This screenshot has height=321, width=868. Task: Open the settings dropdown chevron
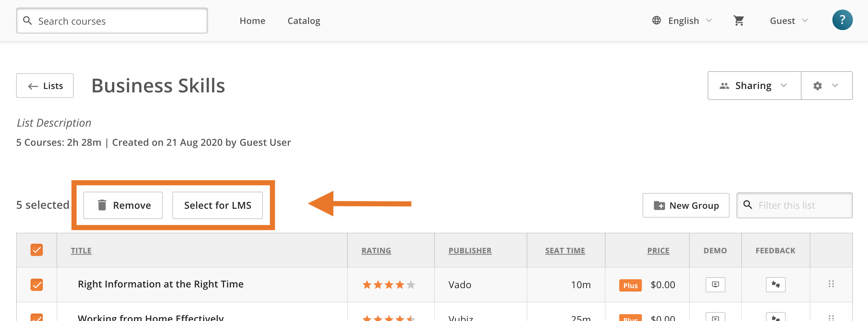pos(835,85)
